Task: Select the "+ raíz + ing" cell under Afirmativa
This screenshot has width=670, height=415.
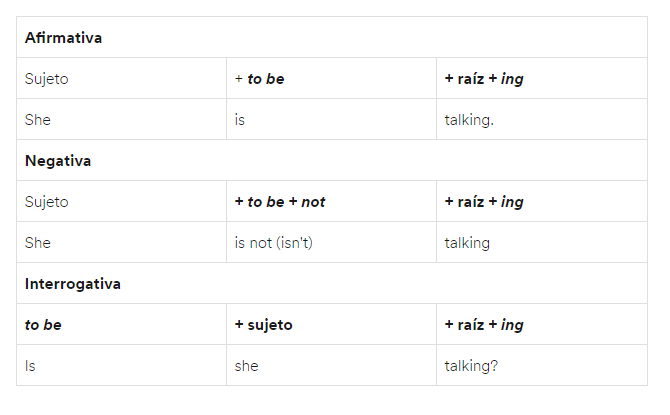Action: [484, 79]
